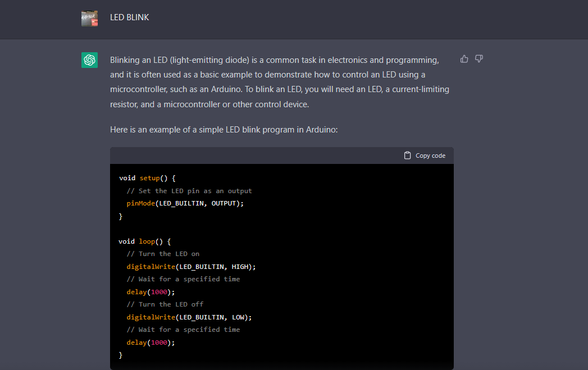Image resolution: width=588 pixels, height=370 pixels.
Task: Click the gray header bar of the code block
Action: click(x=253, y=156)
